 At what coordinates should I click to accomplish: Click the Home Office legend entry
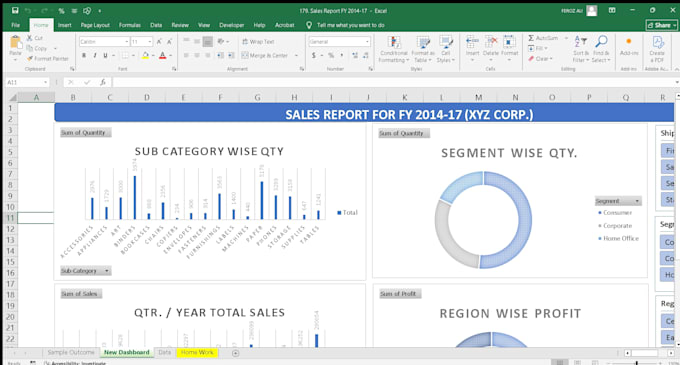[x=618, y=238]
